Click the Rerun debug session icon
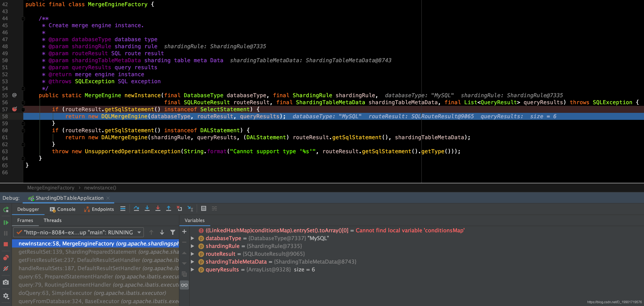The image size is (644, 306). (x=6, y=209)
